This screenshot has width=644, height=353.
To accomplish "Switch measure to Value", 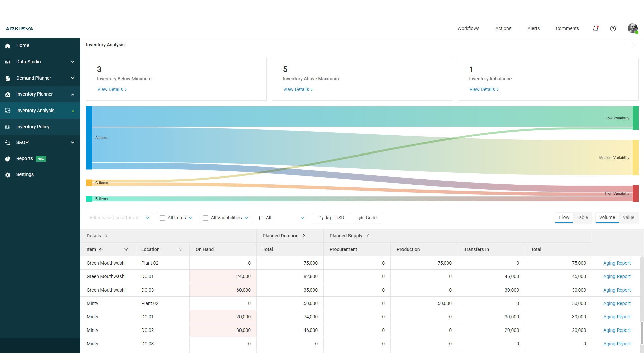I will [628, 218].
